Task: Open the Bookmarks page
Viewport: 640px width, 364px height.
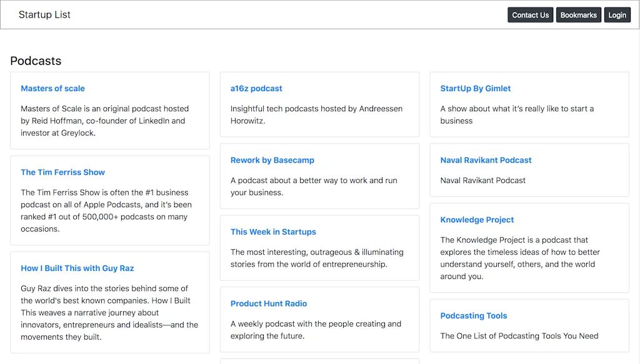Action: pos(578,15)
